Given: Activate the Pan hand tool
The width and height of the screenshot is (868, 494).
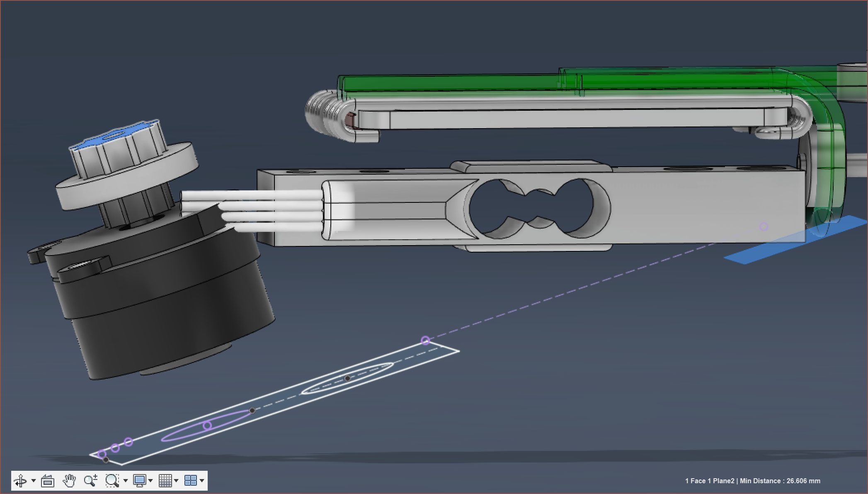Looking at the screenshot, I should [69, 481].
